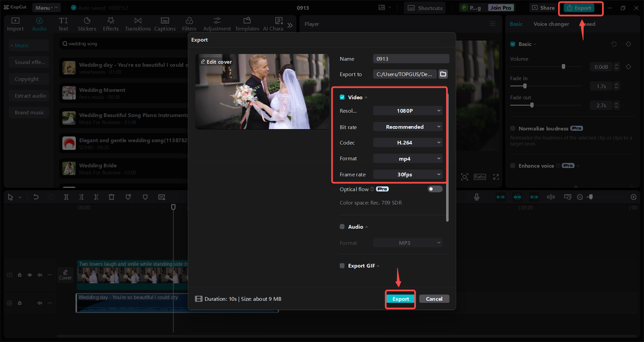Uncheck the Video export checkbox

coord(342,97)
